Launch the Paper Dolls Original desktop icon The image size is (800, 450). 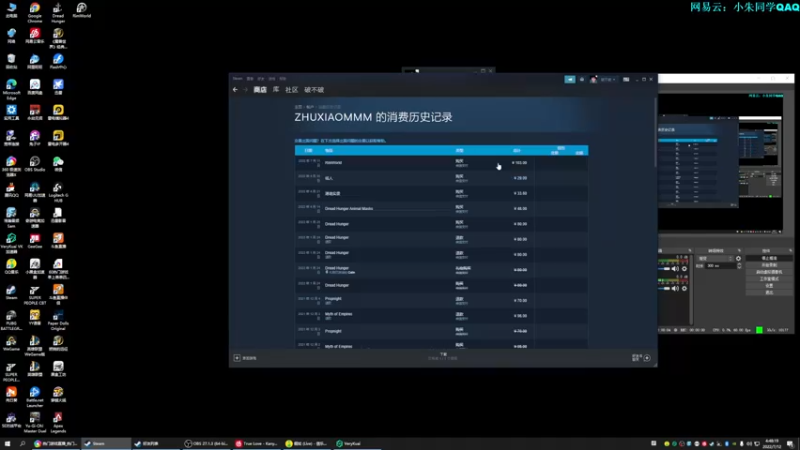(x=58, y=320)
